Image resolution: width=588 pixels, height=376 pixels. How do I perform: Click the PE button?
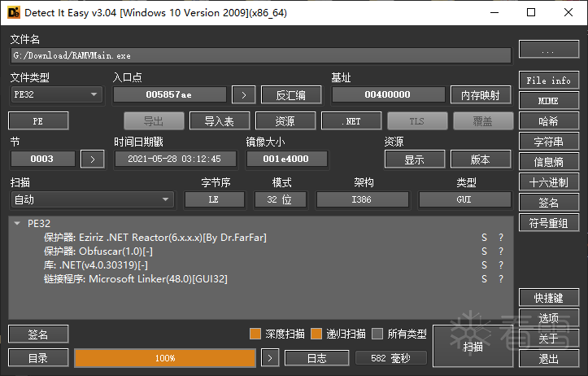[x=38, y=121]
